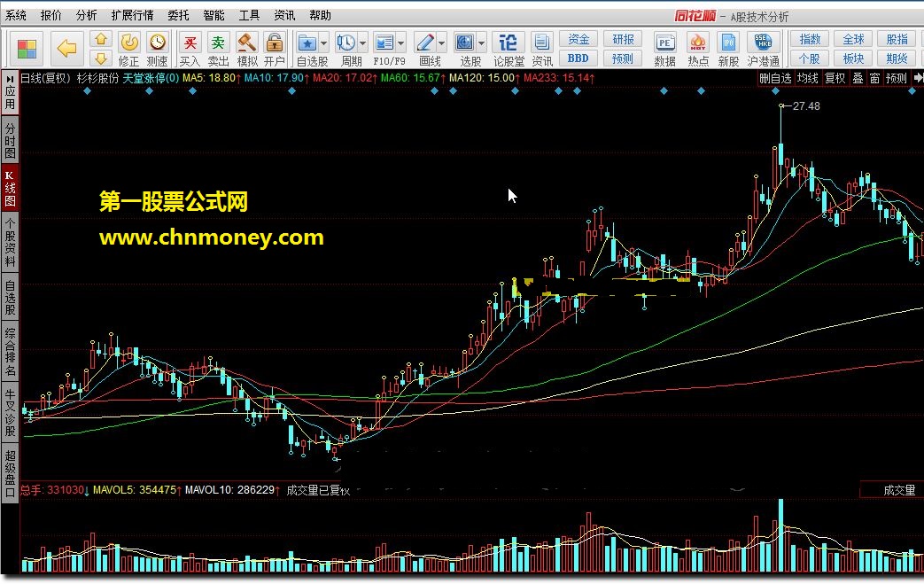
Task: Open the 工具 menu
Action: click(x=249, y=15)
